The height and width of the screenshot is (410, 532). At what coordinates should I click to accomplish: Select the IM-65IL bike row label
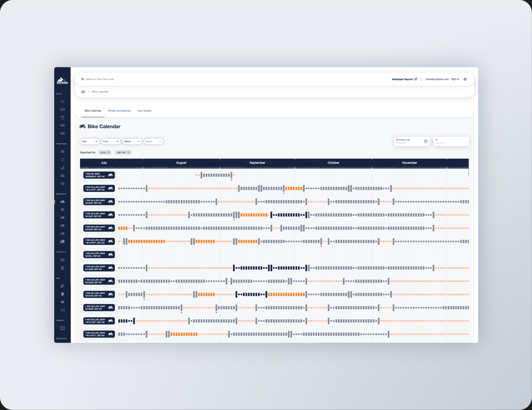(99, 255)
